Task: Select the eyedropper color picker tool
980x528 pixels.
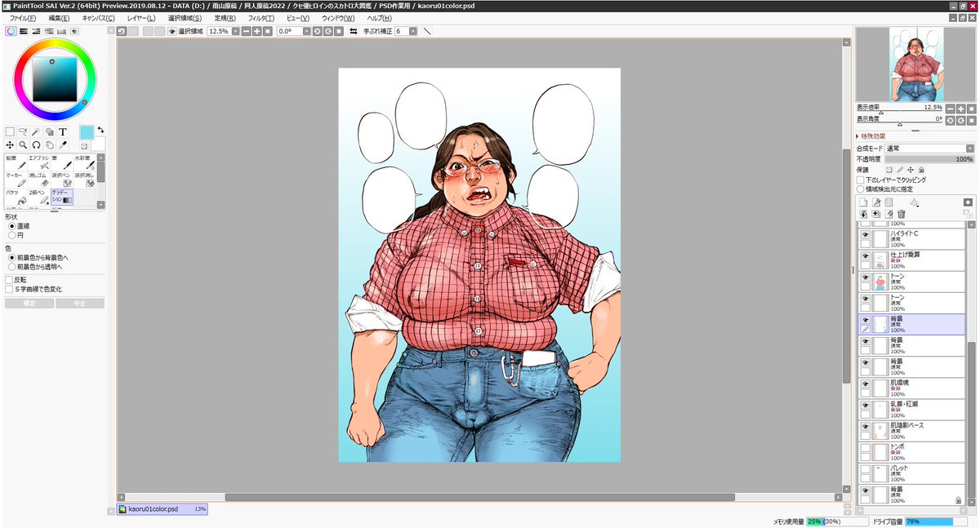Action: point(63,144)
